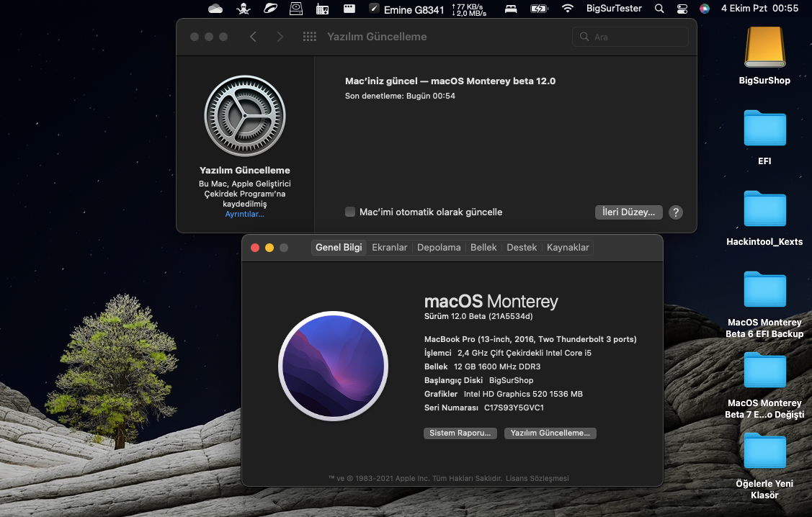This screenshot has height=517, width=812.
Task: Click the Siri icon in the menu bar
Action: (705, 9)
